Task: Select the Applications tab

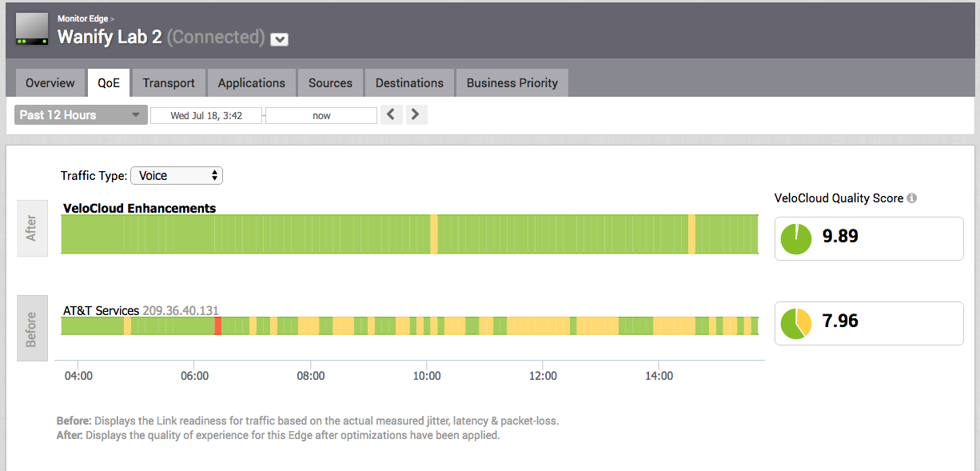Action: click(x=251, y=83)
